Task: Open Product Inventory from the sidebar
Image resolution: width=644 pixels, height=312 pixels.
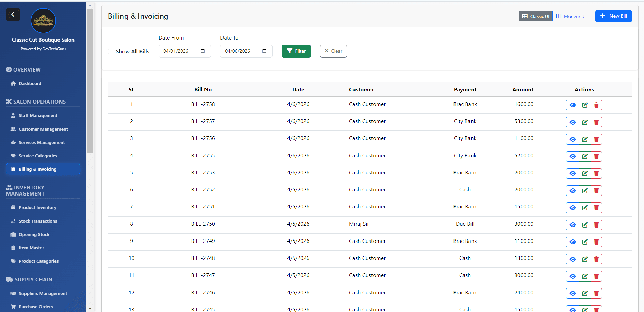Action: [37, 207]
